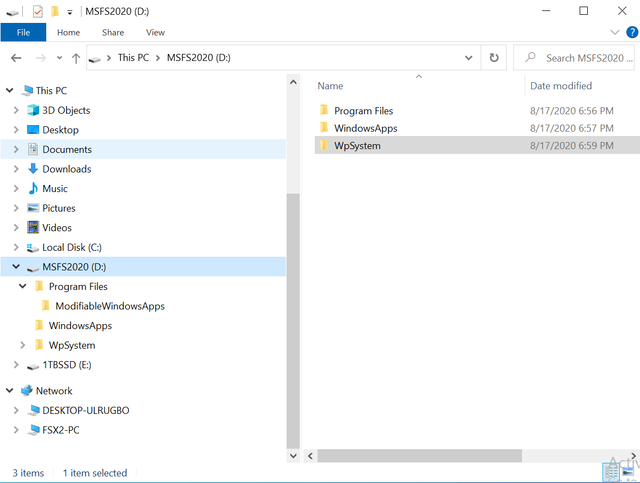Viewport: 640px width, 483px height.
Task: Open the Recent locations dropdown
Action: [60, 58]
